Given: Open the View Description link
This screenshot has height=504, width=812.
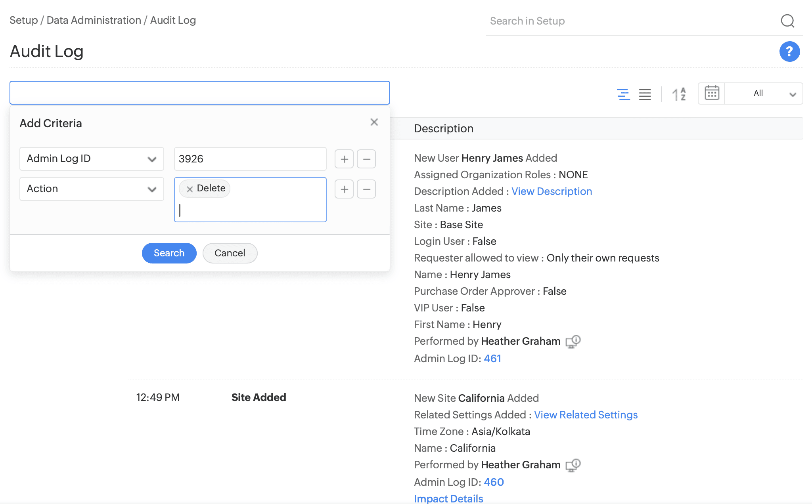Looking at the screenshot, I should [x=552, y=191].
